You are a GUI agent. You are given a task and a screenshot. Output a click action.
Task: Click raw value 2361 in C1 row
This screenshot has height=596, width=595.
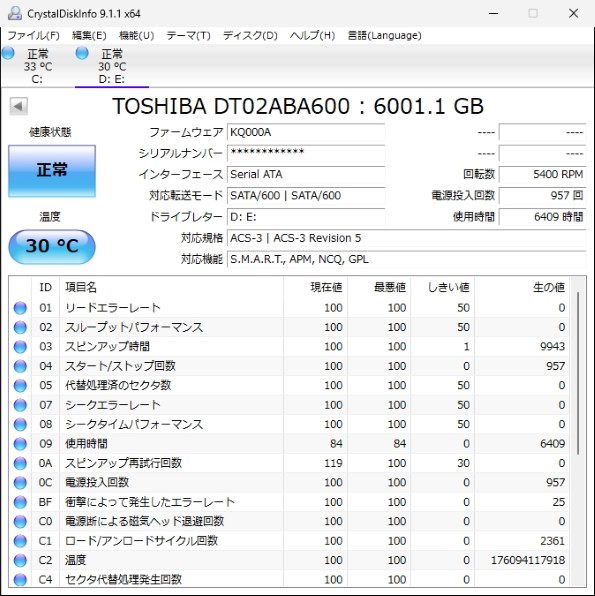[552, 541]
